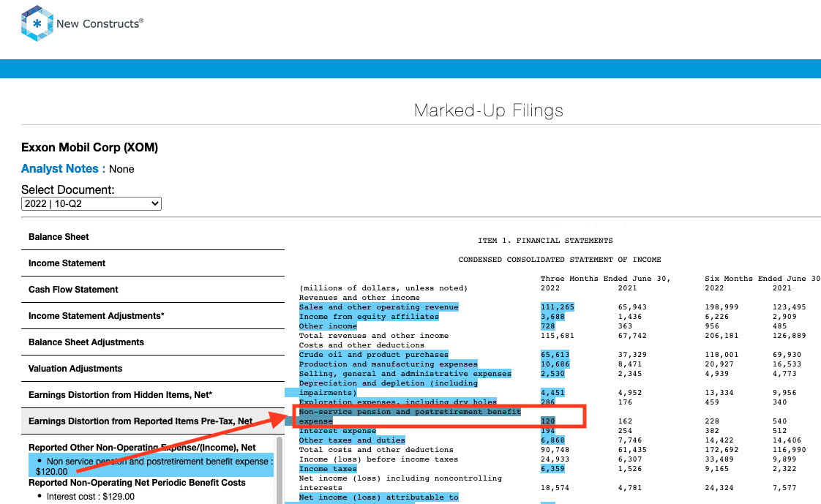Click highlighted value 65,613
This screenshot has height=504, width=821.
[555, 355]
